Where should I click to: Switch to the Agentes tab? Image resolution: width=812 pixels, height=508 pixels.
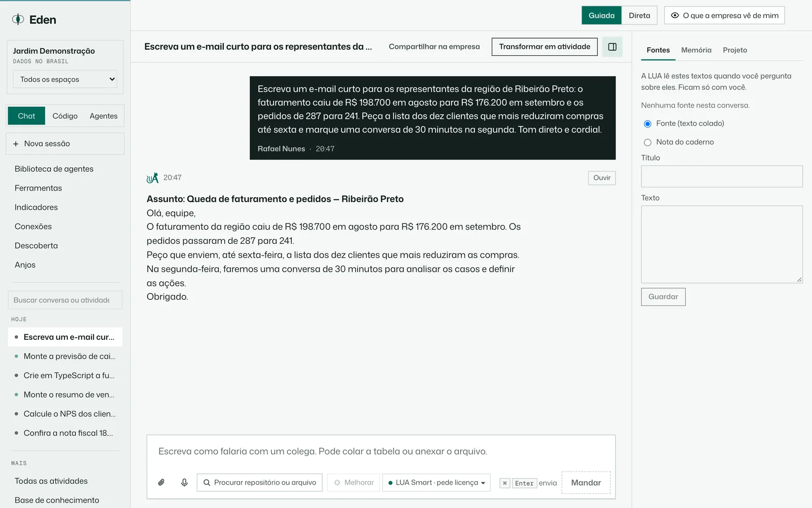click(x=104, y=116)
